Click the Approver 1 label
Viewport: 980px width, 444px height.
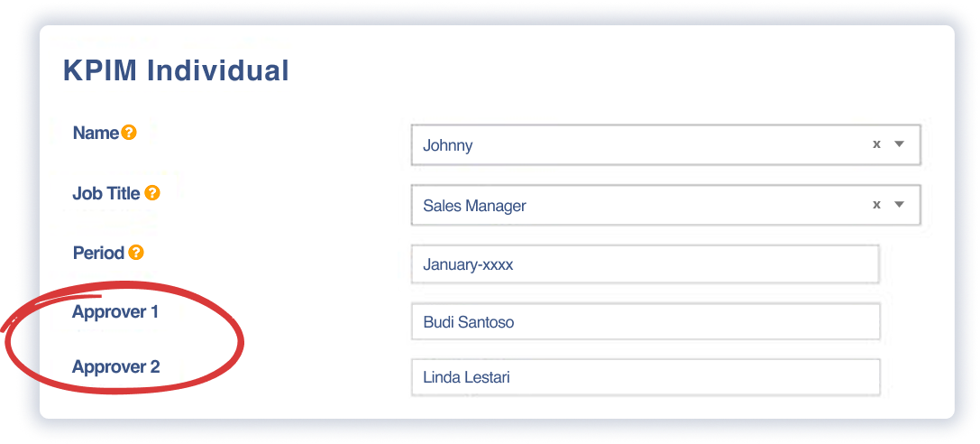115,312
